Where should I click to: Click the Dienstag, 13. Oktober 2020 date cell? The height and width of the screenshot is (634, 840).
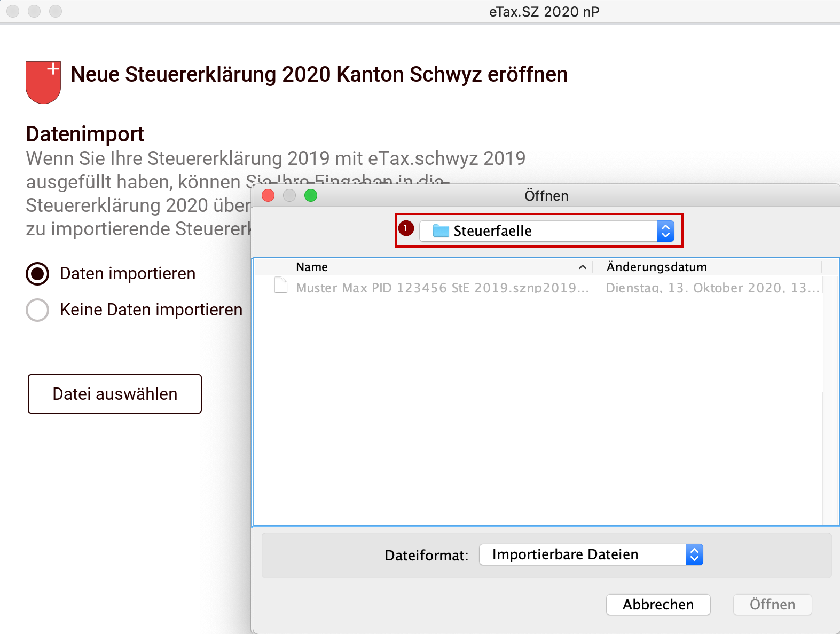712,288
